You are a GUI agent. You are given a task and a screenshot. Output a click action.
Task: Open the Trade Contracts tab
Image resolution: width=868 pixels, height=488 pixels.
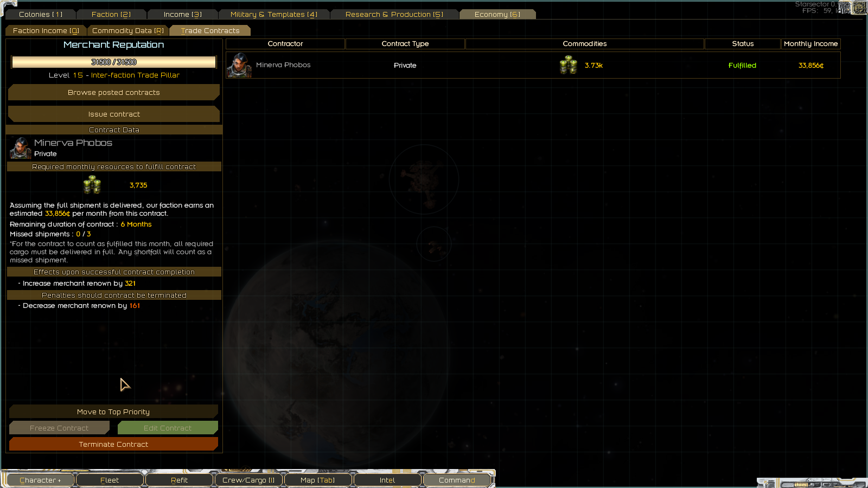210,31
